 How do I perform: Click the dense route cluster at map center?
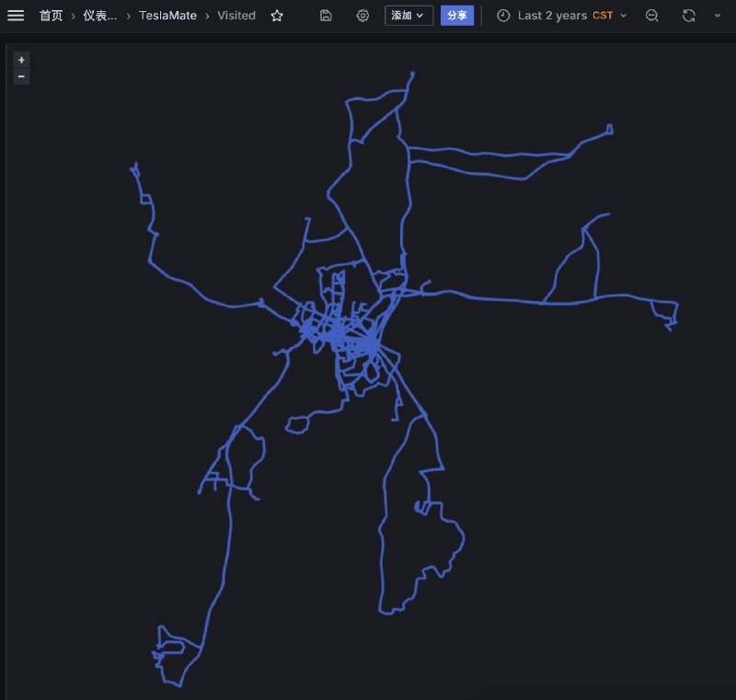coord(345,331)
